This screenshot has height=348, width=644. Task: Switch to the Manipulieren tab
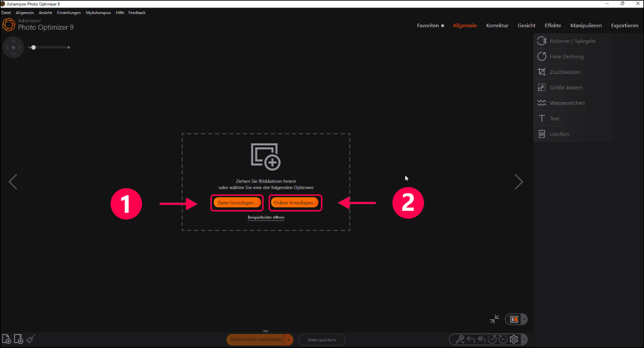click(x=586, y=26)
